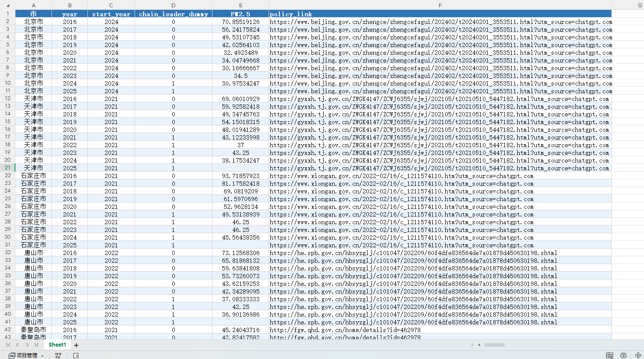Click the table view settings icon
This screenshot has height=359, width=644.
tap(609, 355)
